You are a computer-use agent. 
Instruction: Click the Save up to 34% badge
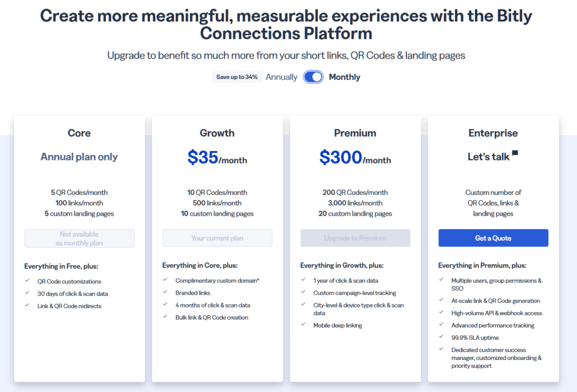pos(237,77)
